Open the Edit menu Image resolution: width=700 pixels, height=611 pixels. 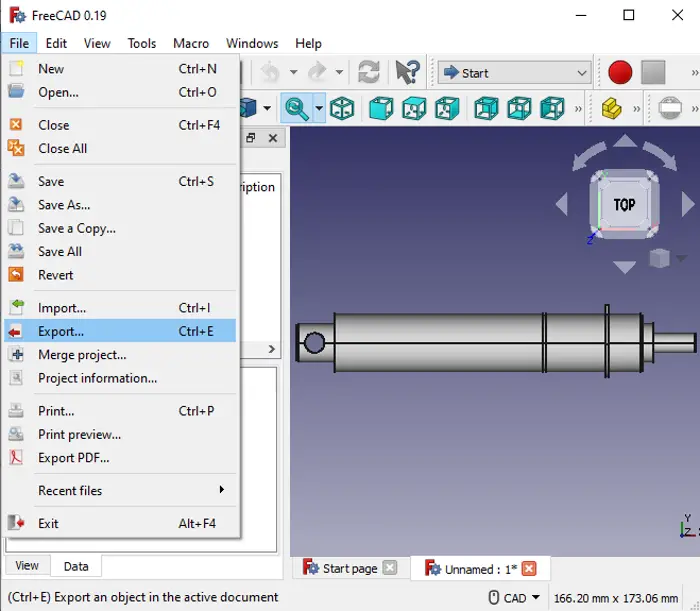point(56,43)
